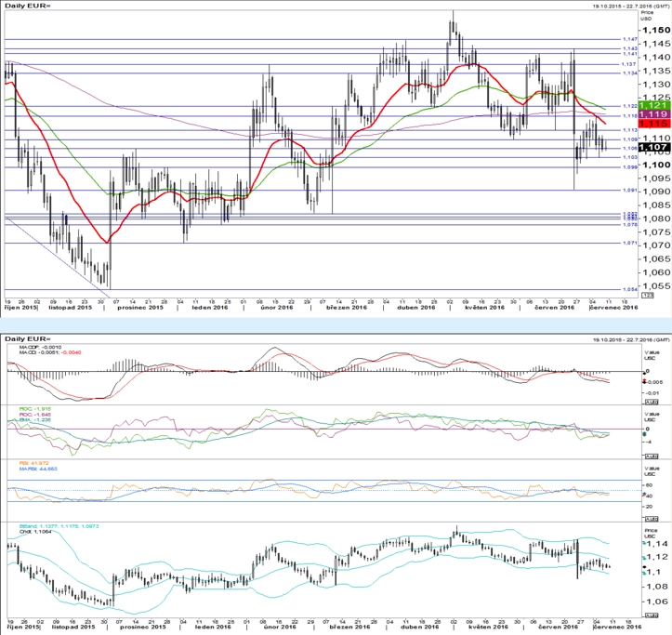
Task: Toggle Auto scale in RSI panel
Action: click(x=651, y=519)
